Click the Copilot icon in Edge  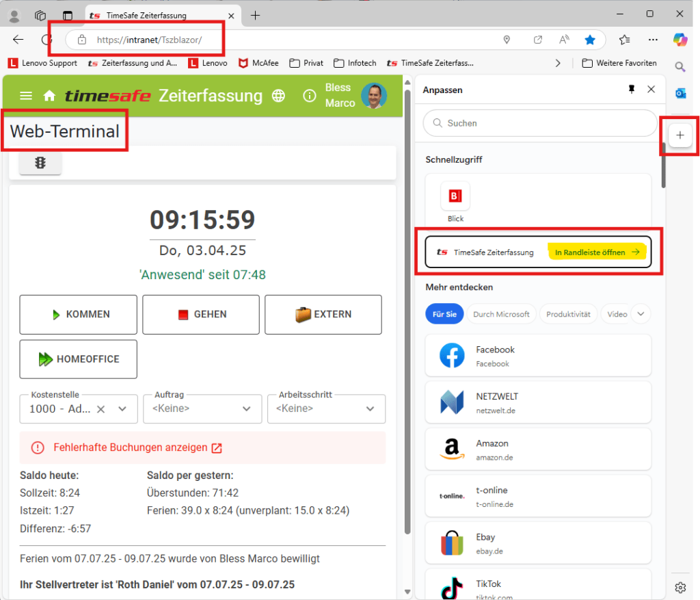point(679,40)
